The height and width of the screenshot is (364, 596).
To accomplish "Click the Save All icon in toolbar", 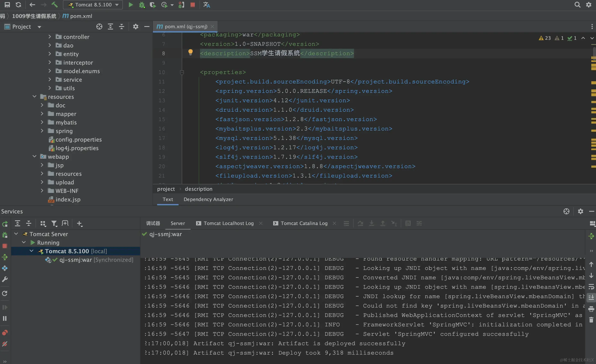I will pos(7,4).
